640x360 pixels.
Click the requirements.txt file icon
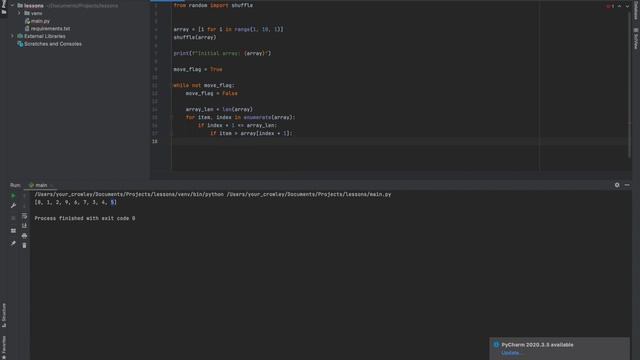(27, 29)
